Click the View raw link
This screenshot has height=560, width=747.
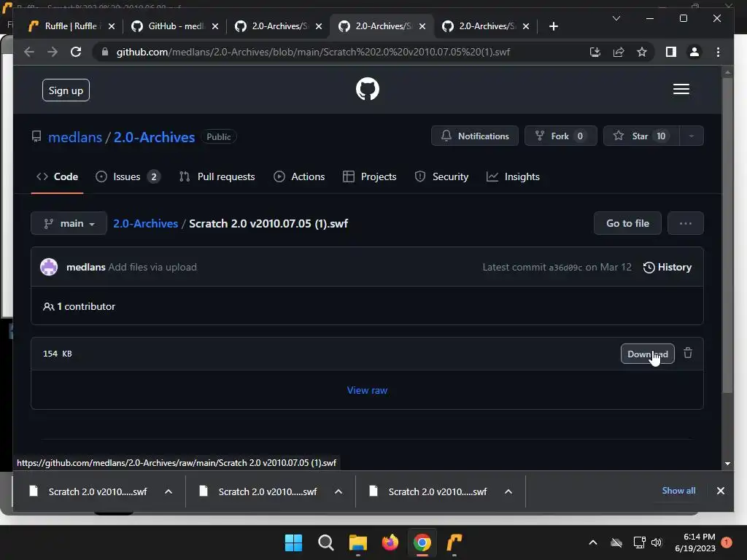click(368, 391)
